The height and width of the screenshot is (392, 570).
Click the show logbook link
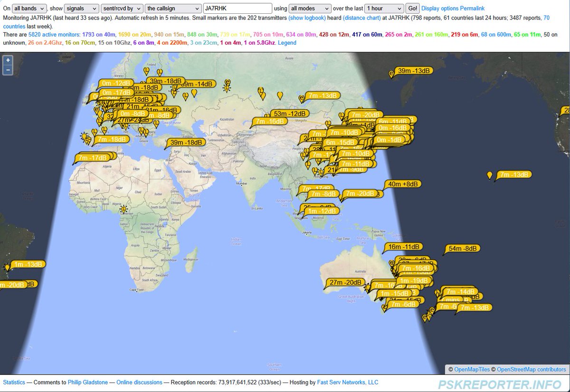click(307, 18)
